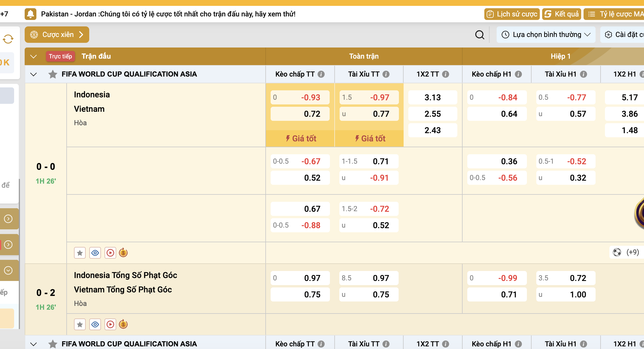Click Giá tốt under Tài Xỉu TT

pyautogui.click(x=369, y=138)
